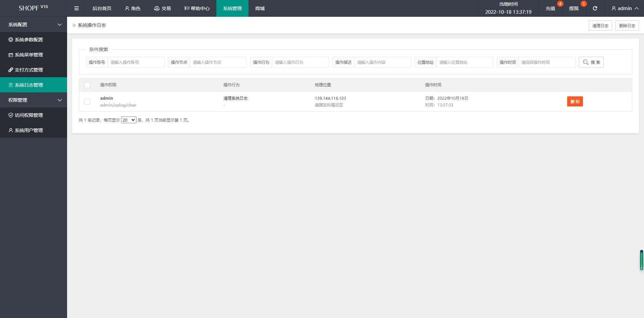644x318 pixels.
Task: Switch to the 交易 top menu
Action: 162,8
